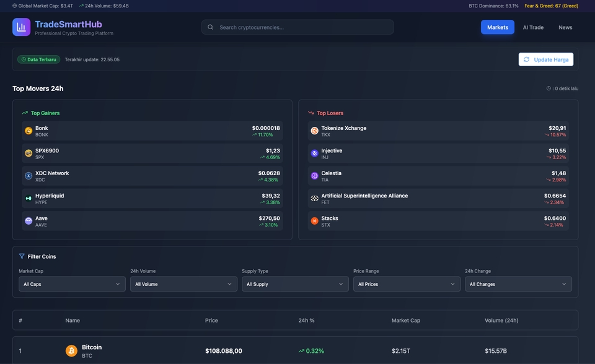Expand the All Changes dropdown
Screen dimensions: 595x364
(519, 284)
